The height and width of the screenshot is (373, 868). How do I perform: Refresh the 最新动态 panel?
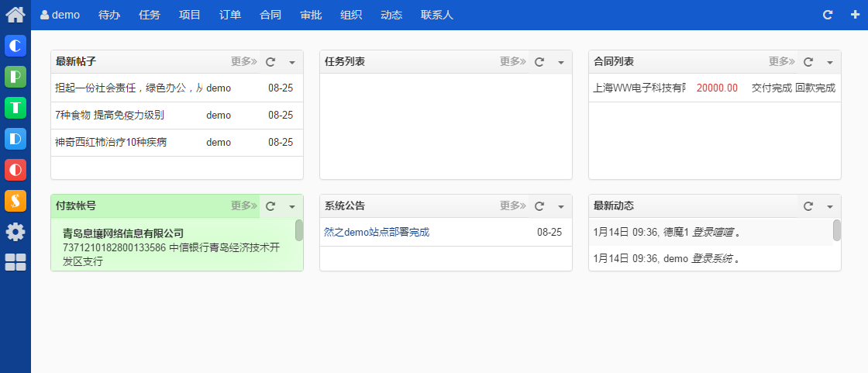tap(808, 206)
